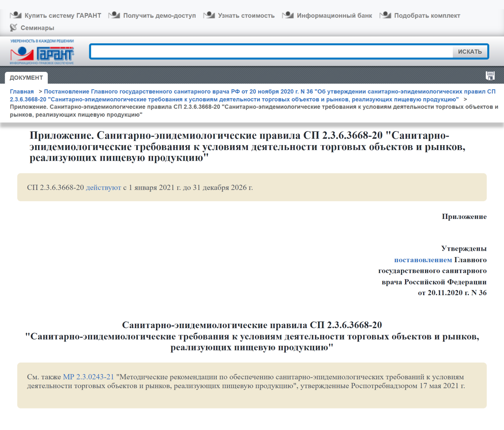
Task: Click the ГАРАНТ logo
Action: coord(42,52)
